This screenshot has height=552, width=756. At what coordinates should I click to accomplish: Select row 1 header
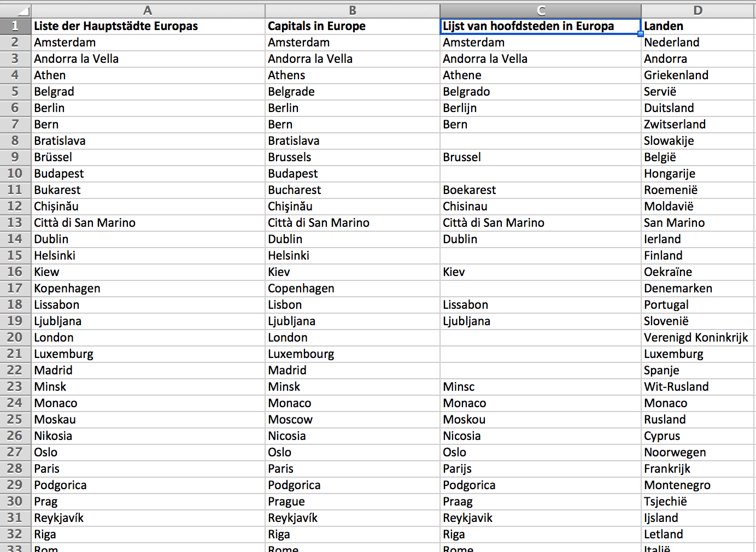[x=15, y=26]
